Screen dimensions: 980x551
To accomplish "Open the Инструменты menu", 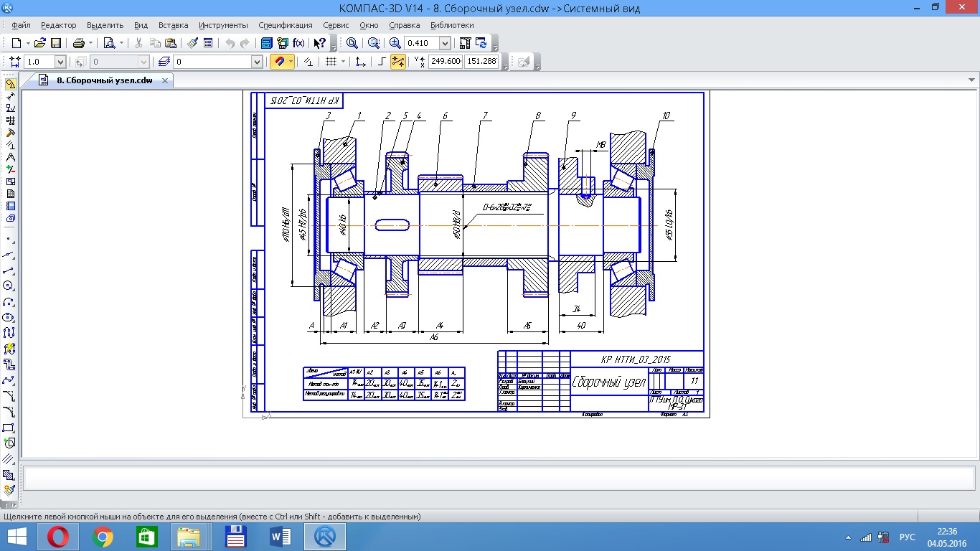I will [224, 25].
